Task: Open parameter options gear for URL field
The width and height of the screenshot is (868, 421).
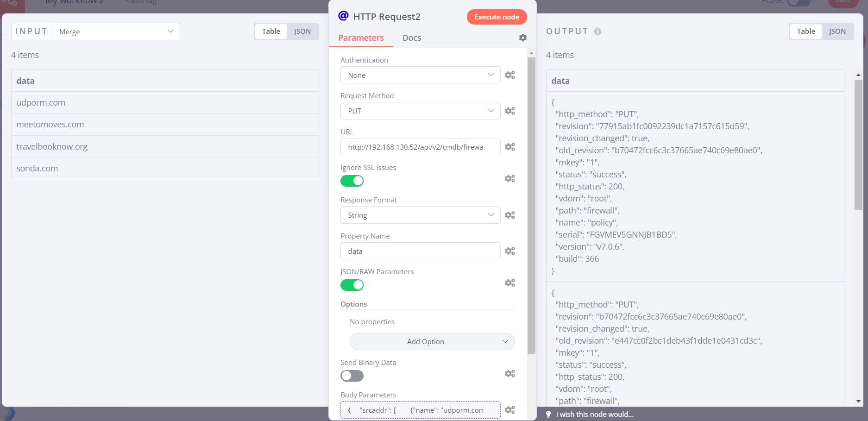Action: 510,147
